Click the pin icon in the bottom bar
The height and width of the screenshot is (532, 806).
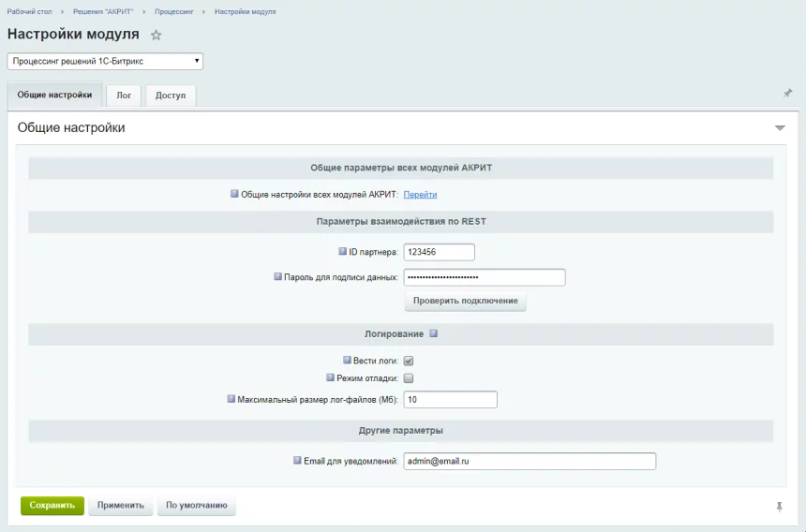click(779, 507)
